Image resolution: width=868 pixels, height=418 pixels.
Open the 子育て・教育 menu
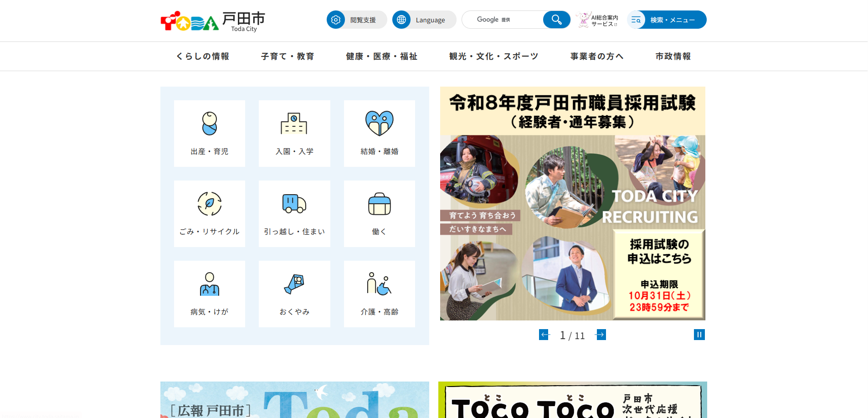pyautogui.click(x=288, y=56)
